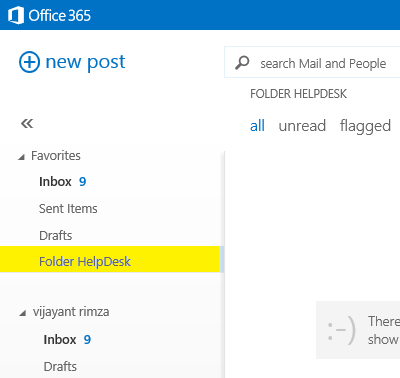Open Sent Items under Favorites
400x378 pixels.
68,209
